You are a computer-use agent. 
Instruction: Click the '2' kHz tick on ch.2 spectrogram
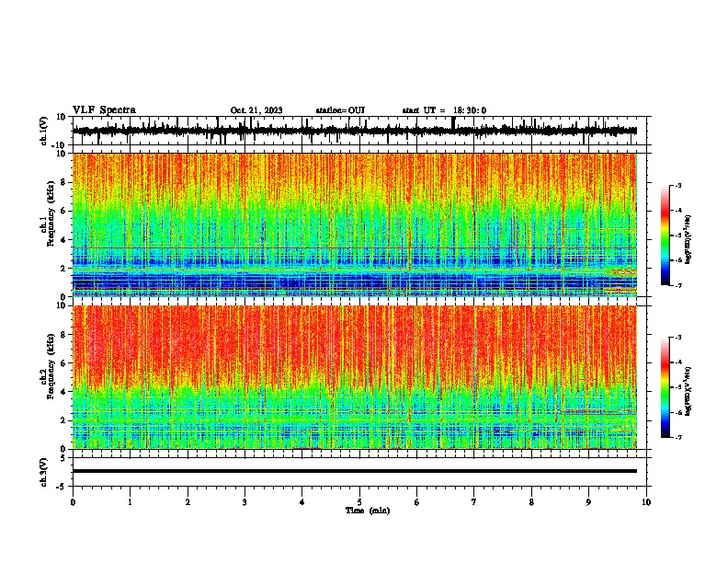[x=63, y=420]
